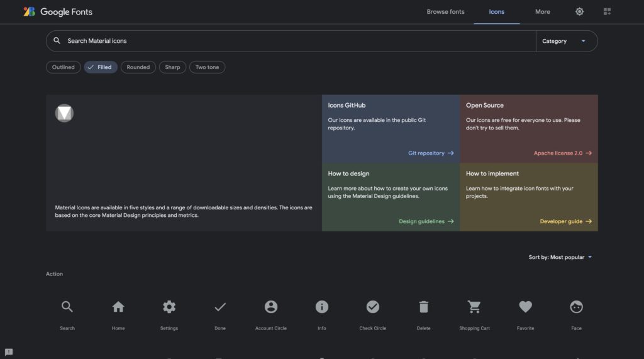Open Sort by Most popular dropdown

tap(560, 257)
